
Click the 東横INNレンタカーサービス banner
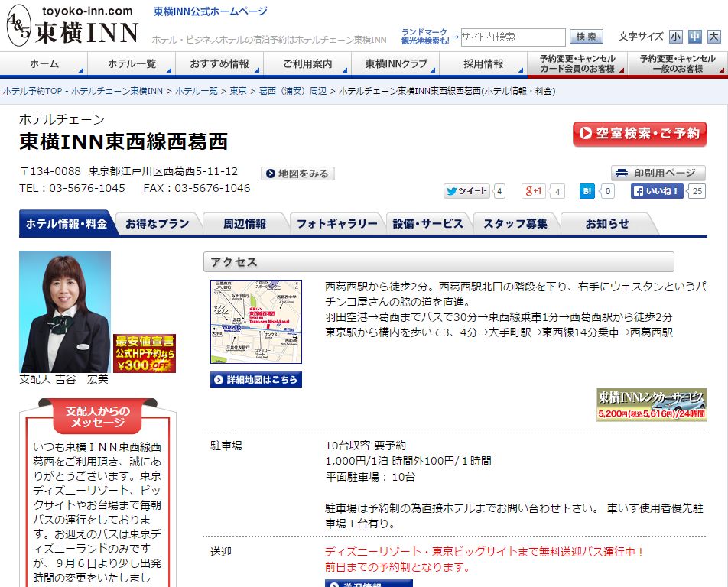point(652,404)
